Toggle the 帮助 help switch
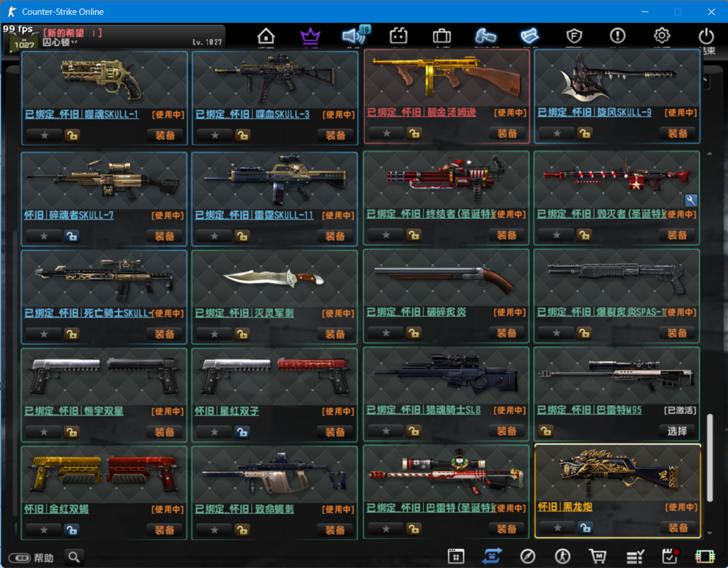Viewport: 728px width, 568px height. 20,558
